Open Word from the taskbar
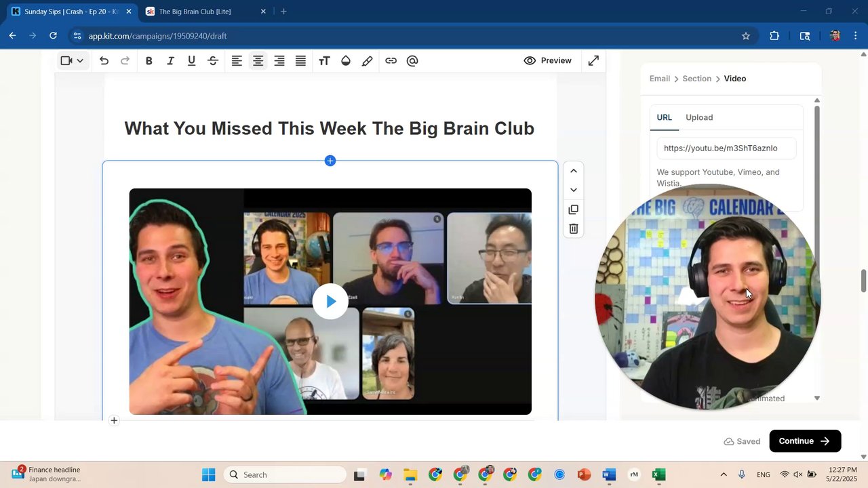 click(609, 474)
